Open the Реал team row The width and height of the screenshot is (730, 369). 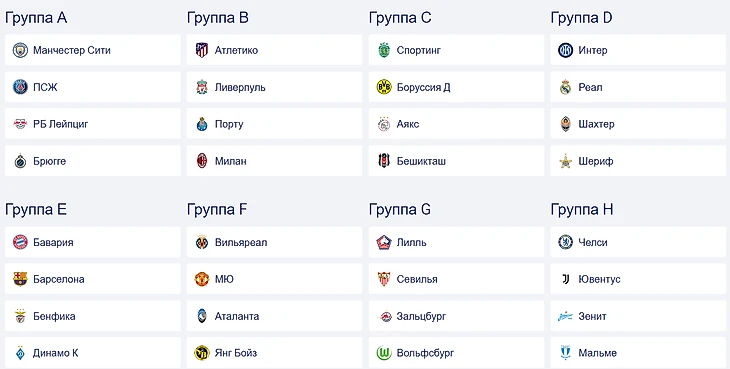[638, 87]
